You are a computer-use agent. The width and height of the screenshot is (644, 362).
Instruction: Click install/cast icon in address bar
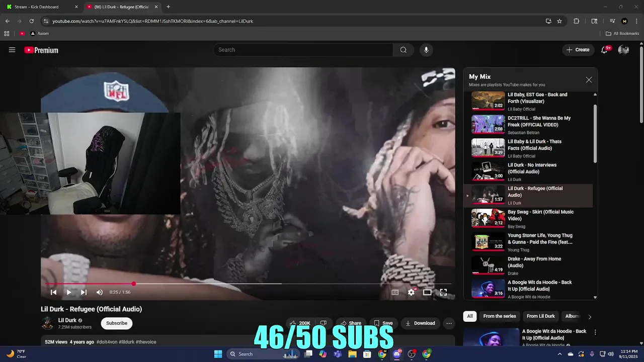click(548, 21)
